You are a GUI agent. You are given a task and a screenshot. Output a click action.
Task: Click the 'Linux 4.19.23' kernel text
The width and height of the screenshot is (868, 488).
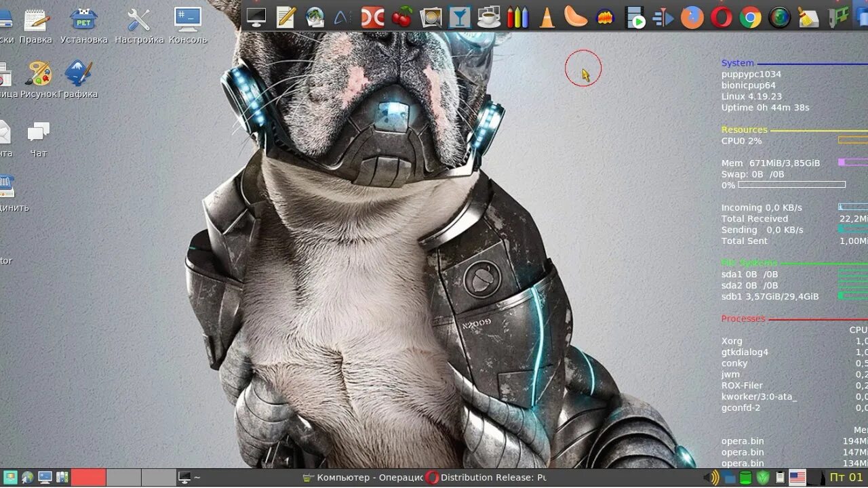(751, 96)
